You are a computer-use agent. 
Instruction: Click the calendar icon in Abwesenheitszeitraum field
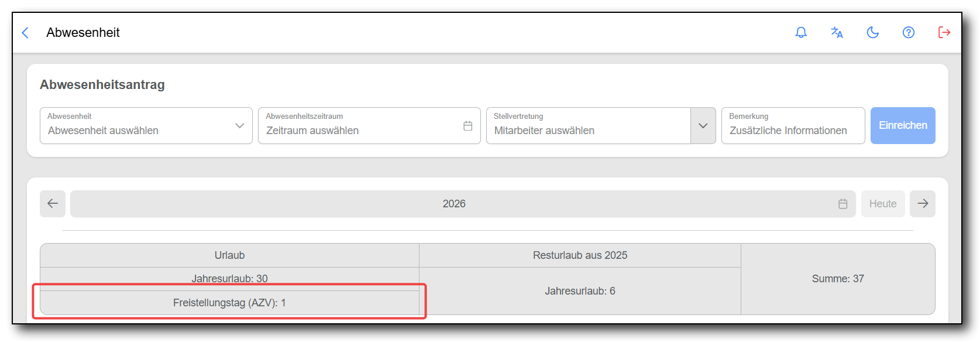[x=468, y=126]
